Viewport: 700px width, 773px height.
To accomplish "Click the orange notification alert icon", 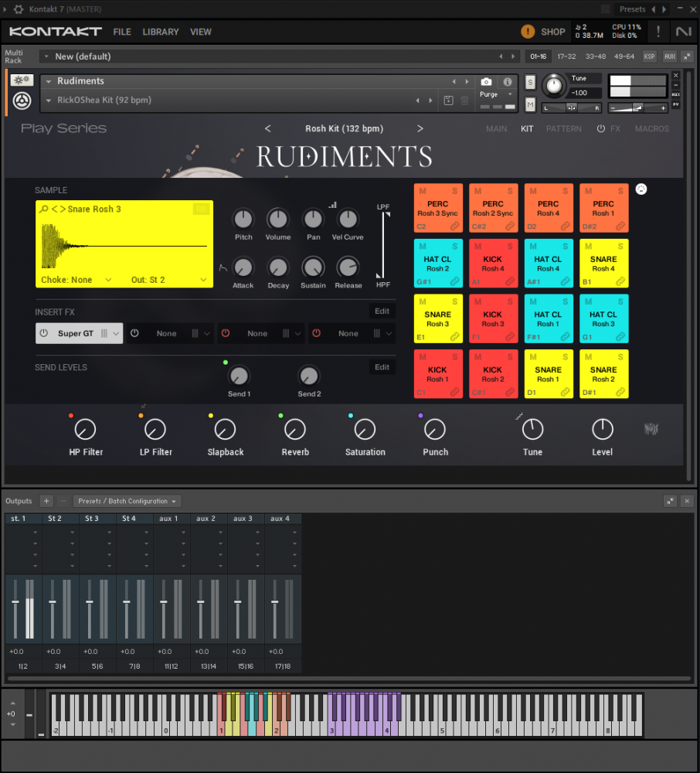I will (528, 32).
